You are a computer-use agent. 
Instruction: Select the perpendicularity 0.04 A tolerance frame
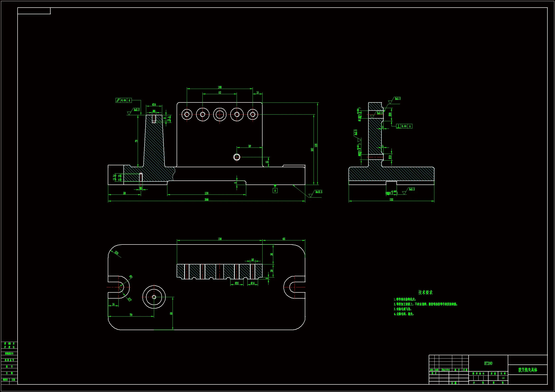404,126
